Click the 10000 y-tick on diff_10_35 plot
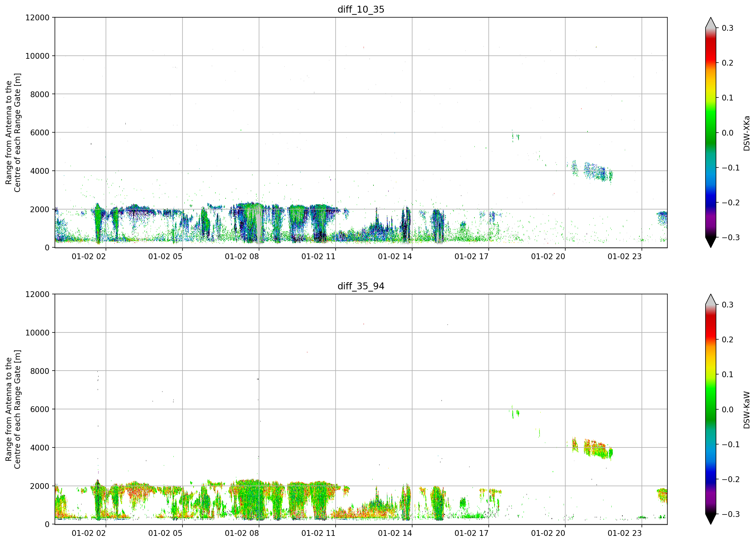756x543 pixels. (x=37, y=56)
